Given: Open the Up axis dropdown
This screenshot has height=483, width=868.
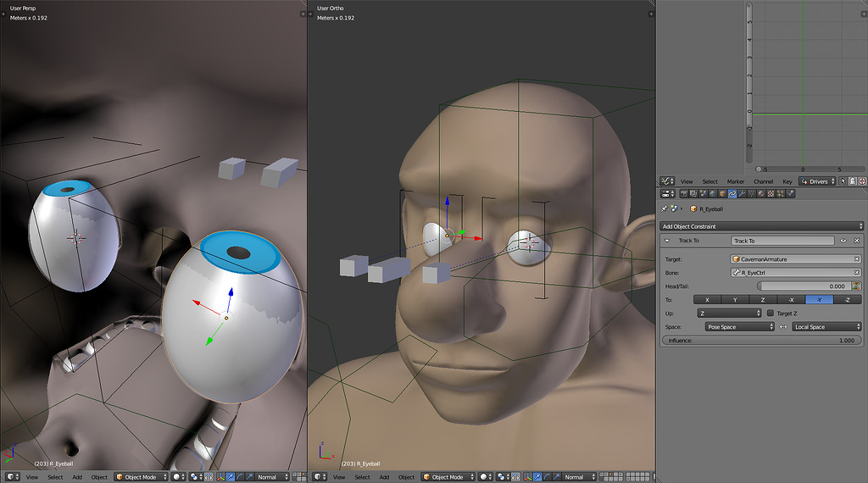Looking at the screenshot, I should [729, 314].
